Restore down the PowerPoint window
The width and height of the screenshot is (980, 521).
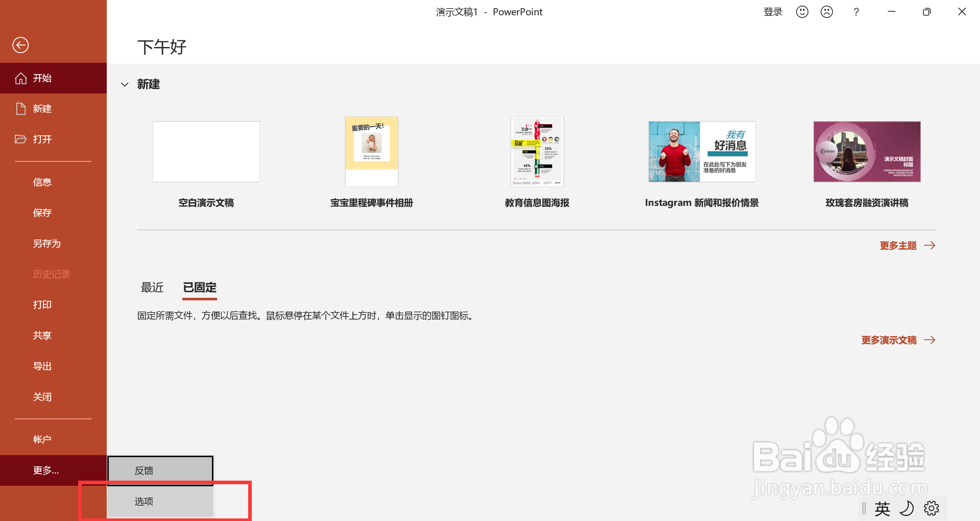(927, 12)
